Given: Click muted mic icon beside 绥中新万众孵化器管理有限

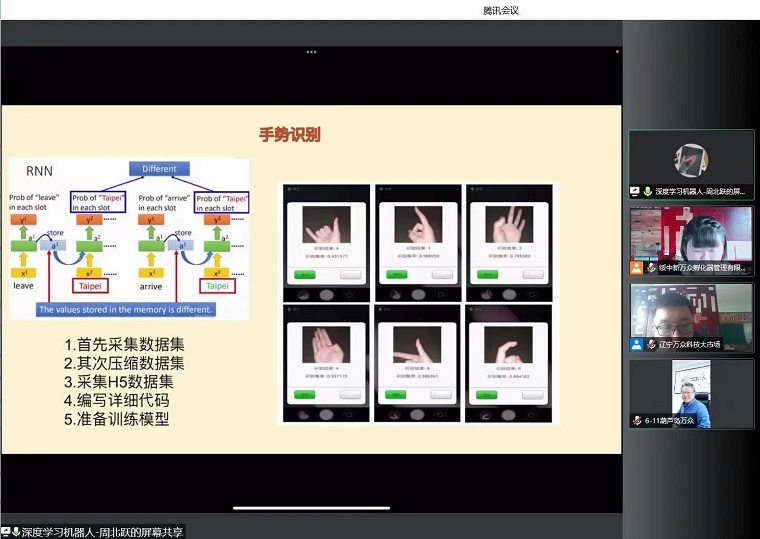Looking at the screenshot, I should pyautogui.click(x=651, y=268).
